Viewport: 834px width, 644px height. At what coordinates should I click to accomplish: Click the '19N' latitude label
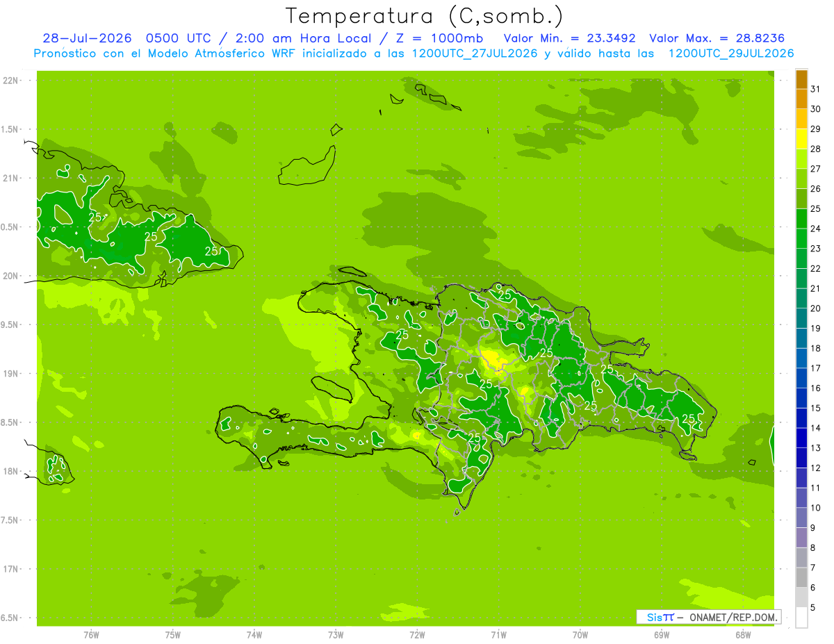(11, 374)
